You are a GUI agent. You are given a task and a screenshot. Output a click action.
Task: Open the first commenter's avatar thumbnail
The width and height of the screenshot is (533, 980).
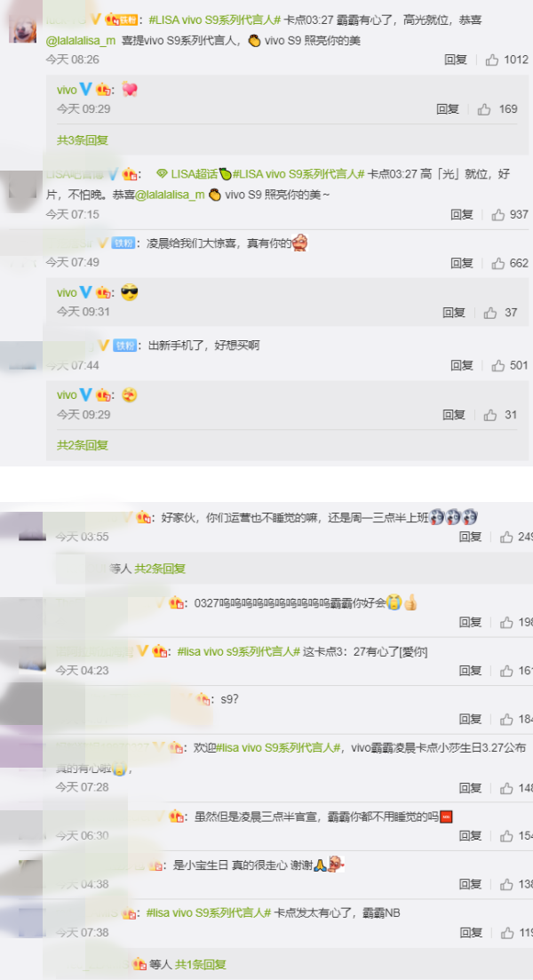[22, 28]
